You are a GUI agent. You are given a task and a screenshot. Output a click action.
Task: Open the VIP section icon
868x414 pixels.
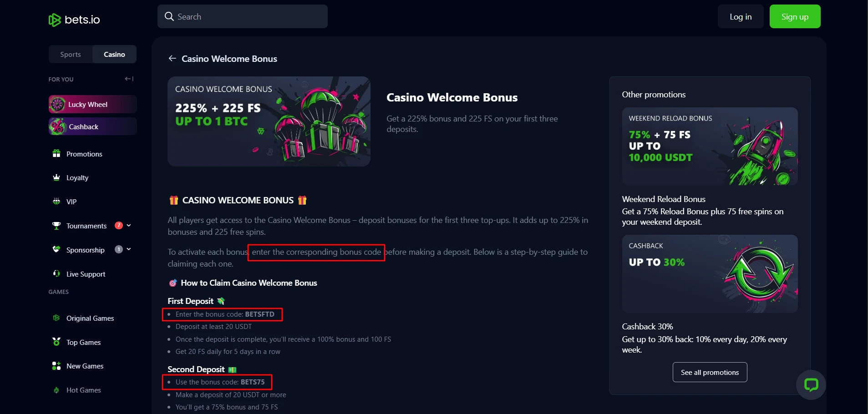pyautogui.click(x=56, y=202)
